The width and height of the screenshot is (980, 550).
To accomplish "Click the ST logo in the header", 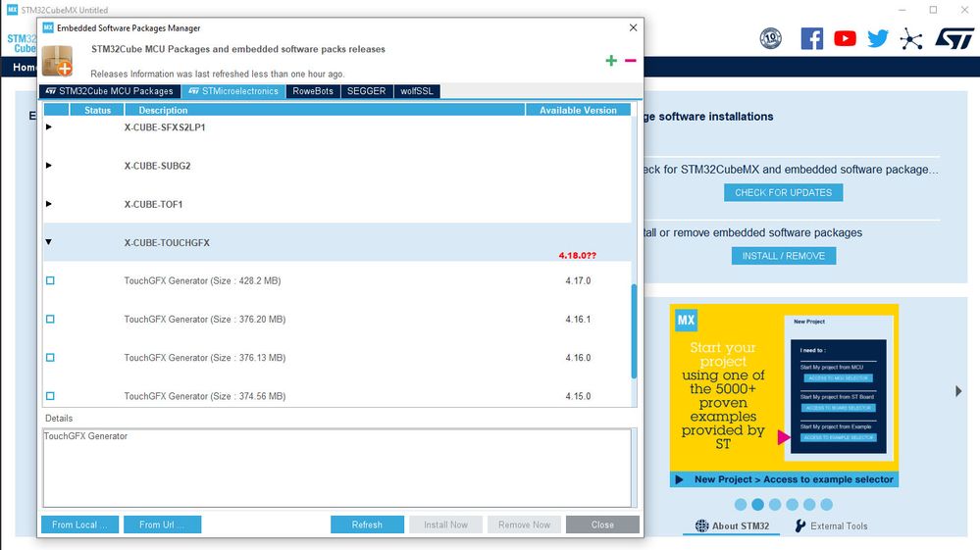I will [x=954, y=38].
